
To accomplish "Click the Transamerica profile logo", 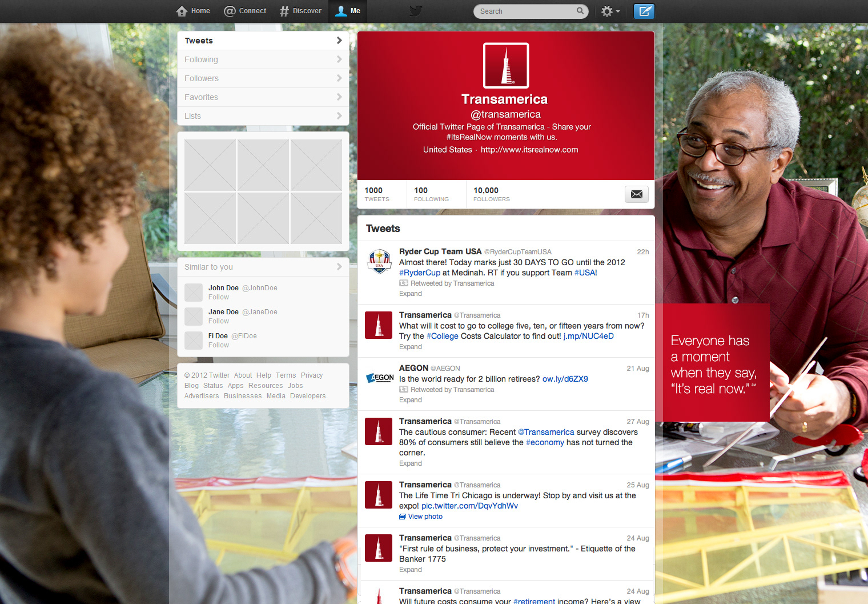I will point(506,66).
